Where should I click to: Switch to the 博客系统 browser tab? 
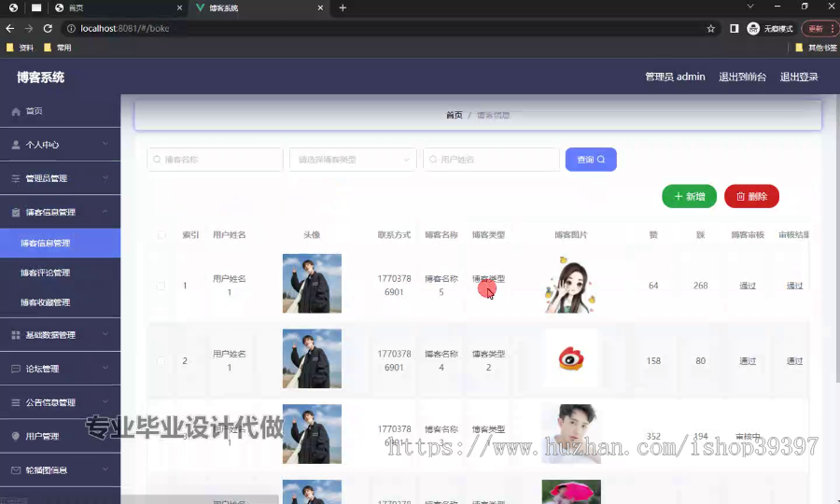click(x=259, y=8)
